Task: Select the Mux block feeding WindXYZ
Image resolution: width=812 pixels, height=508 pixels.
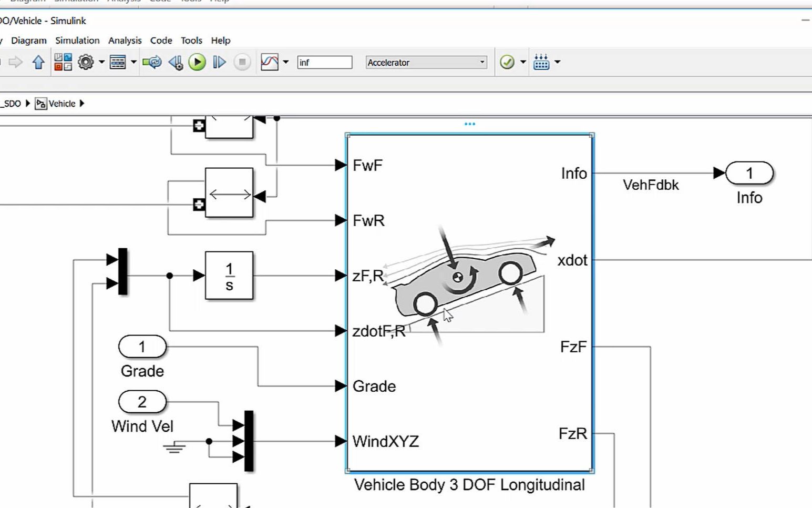Action: [x=249, y=441]
